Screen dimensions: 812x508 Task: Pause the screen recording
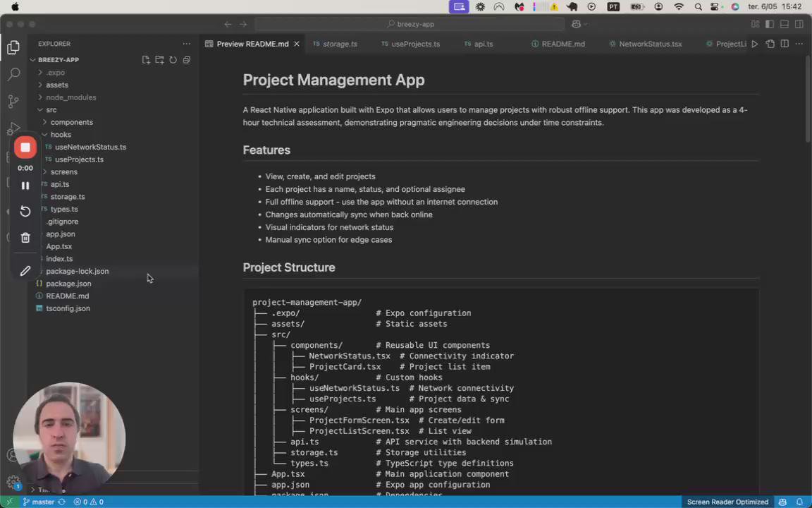coord(25,186)
